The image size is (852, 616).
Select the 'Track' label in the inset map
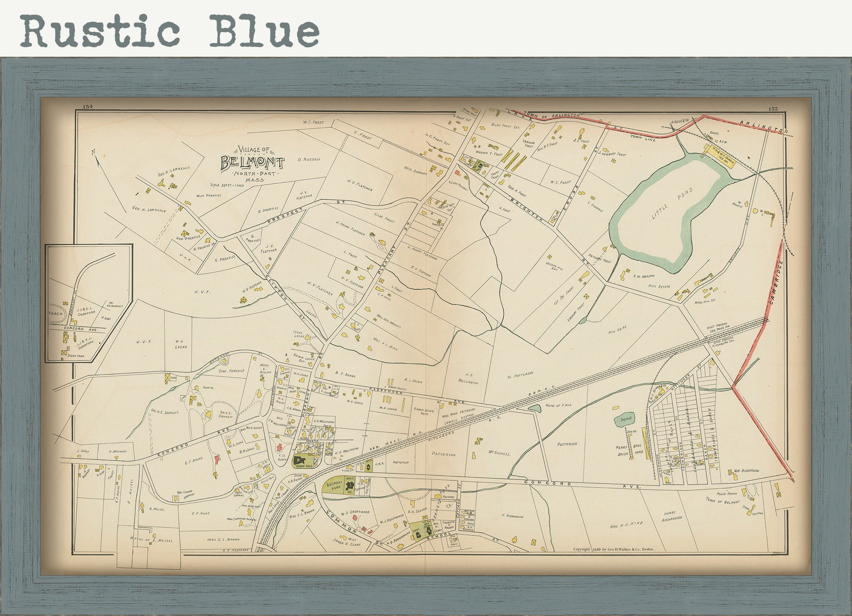click(x=55, y=314)
